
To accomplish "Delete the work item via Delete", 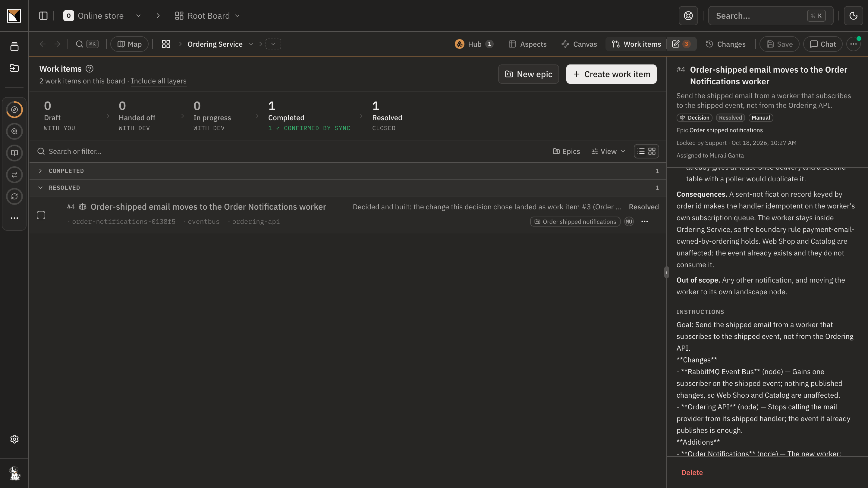I will coord(692,473).
